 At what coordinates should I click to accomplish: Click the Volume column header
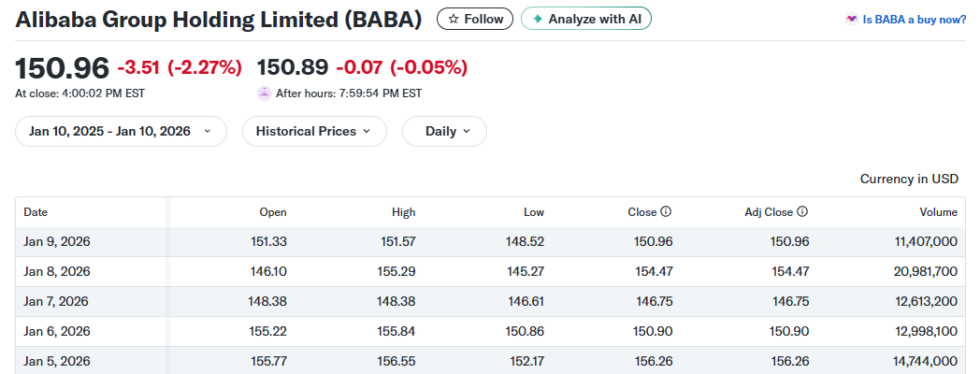[x=938, y=212]
